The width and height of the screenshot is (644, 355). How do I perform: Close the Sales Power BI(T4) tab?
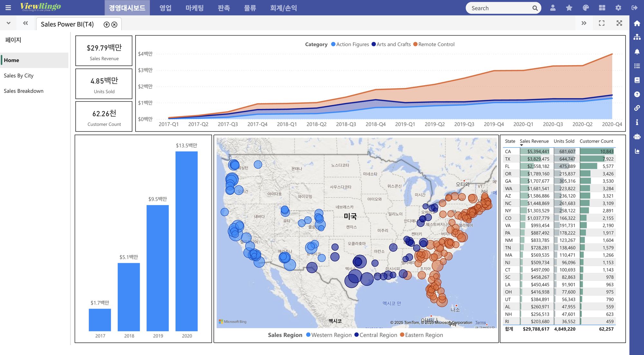114,25
